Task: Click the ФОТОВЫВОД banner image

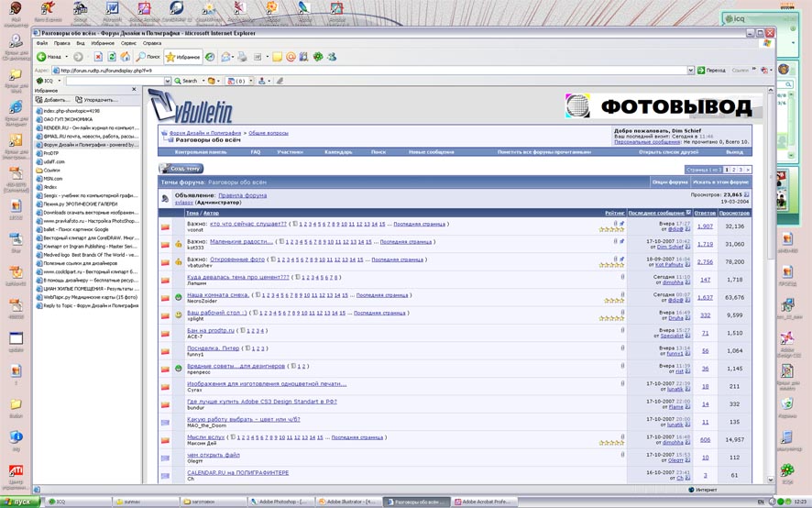Action: (x=662, y=106)
